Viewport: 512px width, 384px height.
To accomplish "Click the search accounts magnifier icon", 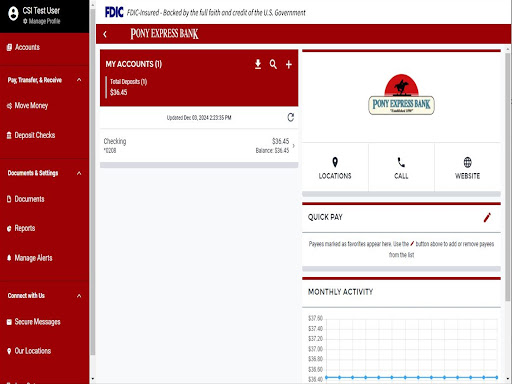I will pos(273,64).
